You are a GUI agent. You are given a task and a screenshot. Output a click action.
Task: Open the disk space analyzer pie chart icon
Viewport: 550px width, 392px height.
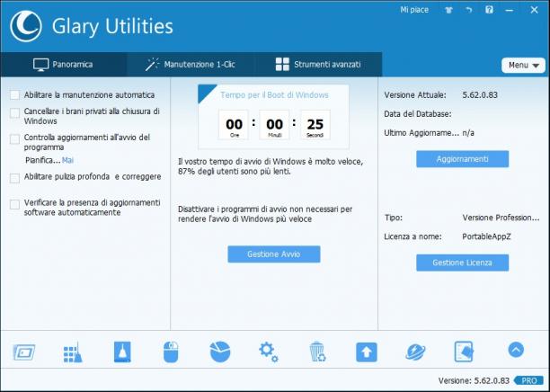point(220,352)
